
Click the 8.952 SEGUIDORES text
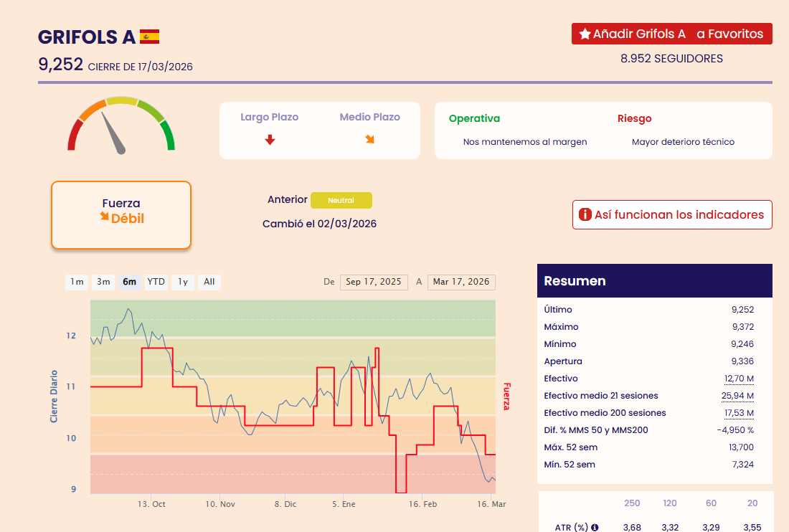pyautogui.click(x=672, y=59)
